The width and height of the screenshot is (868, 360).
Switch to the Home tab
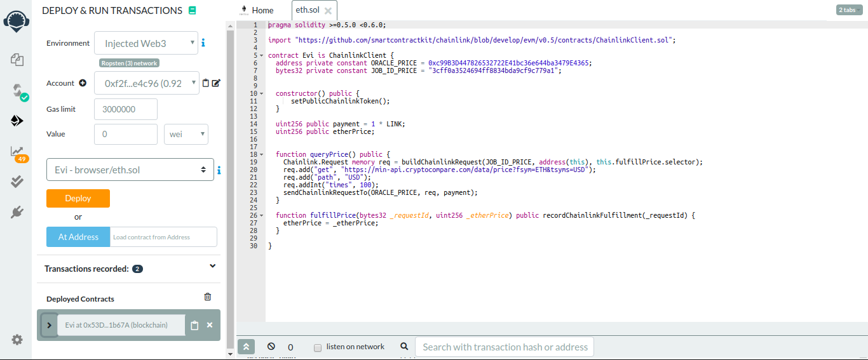257,10
